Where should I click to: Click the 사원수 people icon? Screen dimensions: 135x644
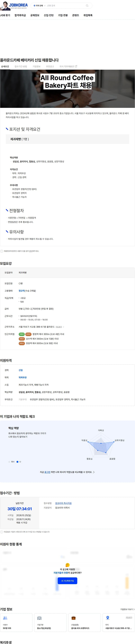tap(5, 618)
